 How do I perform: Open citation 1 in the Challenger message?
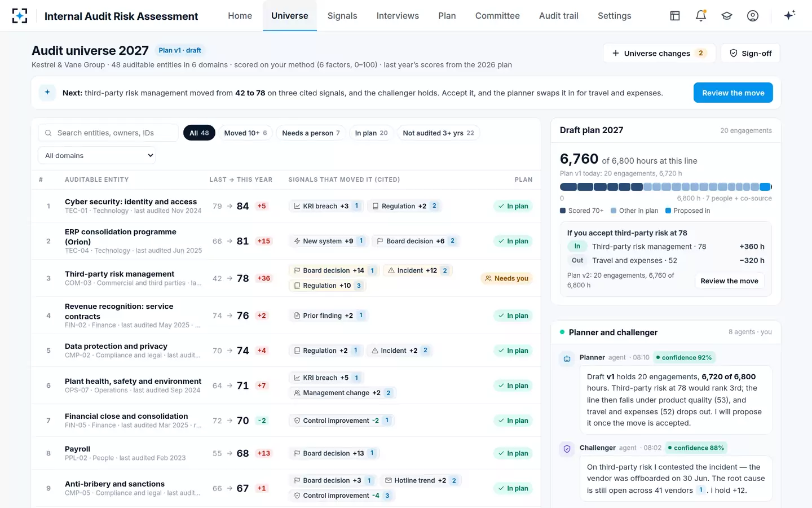point(701,490)
